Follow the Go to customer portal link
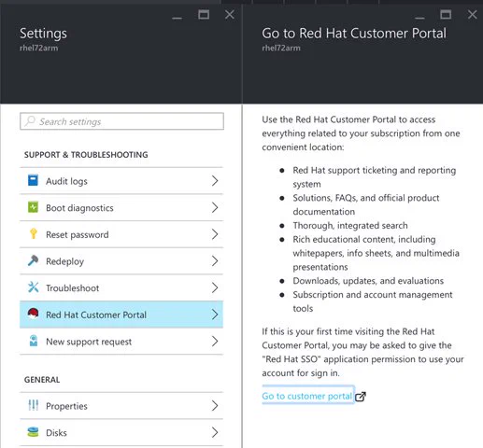This screenshot has height=448, width=483. (x=306, y=396)
